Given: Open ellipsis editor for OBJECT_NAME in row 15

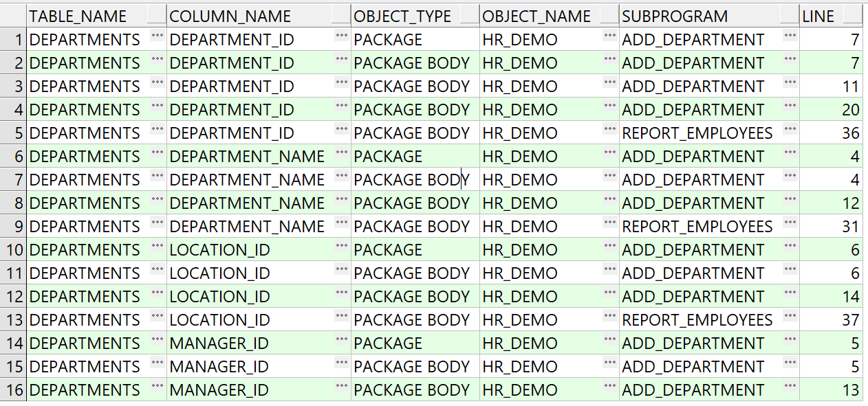Looking at the screenshot, I should click(x=609, y=363).
